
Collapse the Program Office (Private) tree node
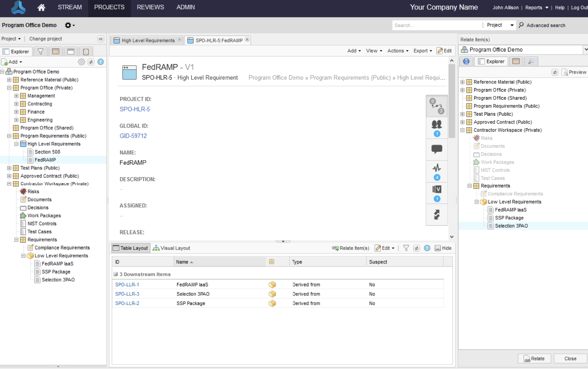click(9, 88)
